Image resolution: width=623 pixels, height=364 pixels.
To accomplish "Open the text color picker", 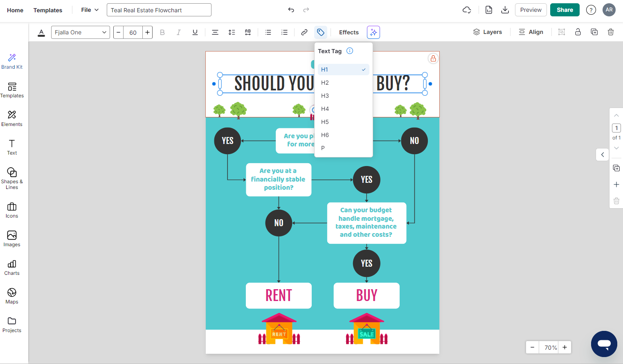I will [x=41, y=32].
